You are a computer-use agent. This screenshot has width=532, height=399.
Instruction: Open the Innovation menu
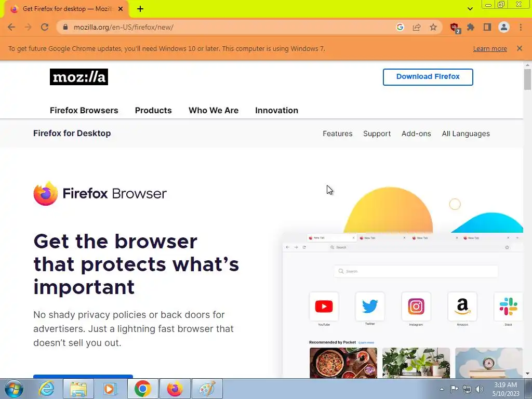click(276, 110)
